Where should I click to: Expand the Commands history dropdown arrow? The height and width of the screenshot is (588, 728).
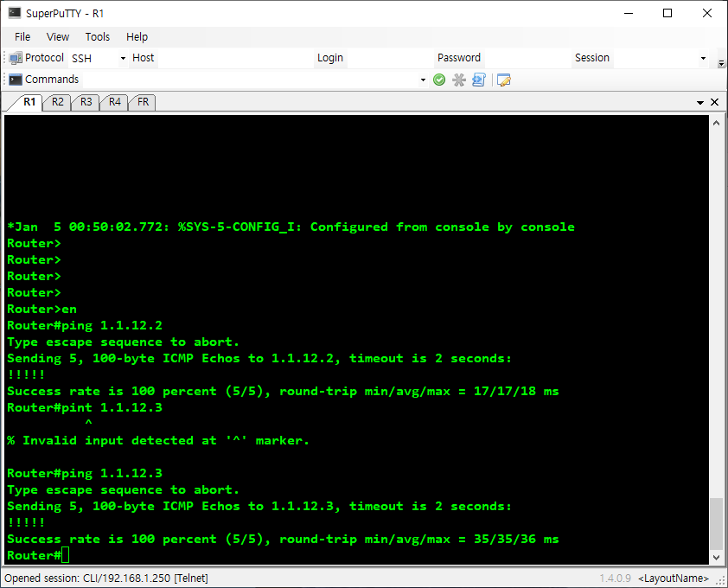tap(423, 80)
